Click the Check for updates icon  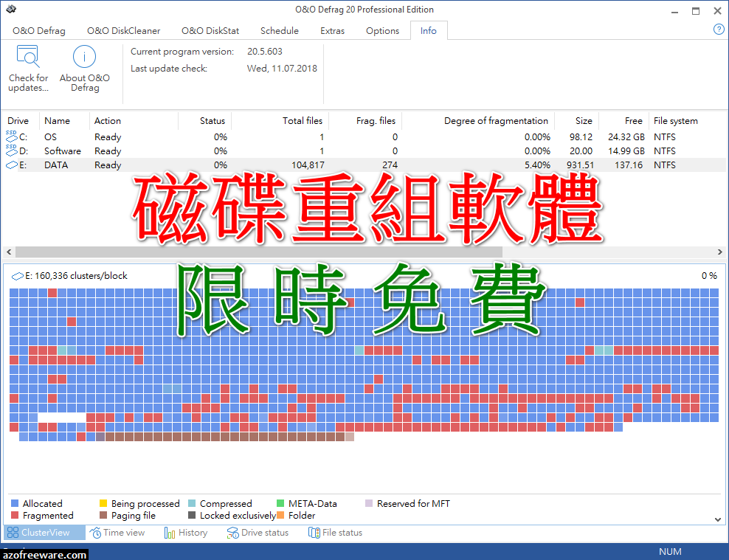click(28, 56)
